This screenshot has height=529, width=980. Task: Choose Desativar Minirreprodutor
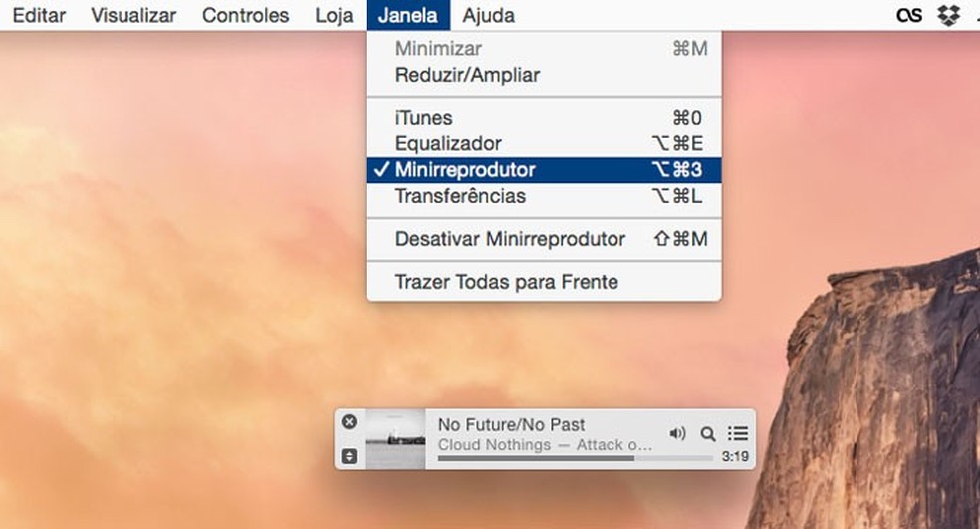pos(544,239)
